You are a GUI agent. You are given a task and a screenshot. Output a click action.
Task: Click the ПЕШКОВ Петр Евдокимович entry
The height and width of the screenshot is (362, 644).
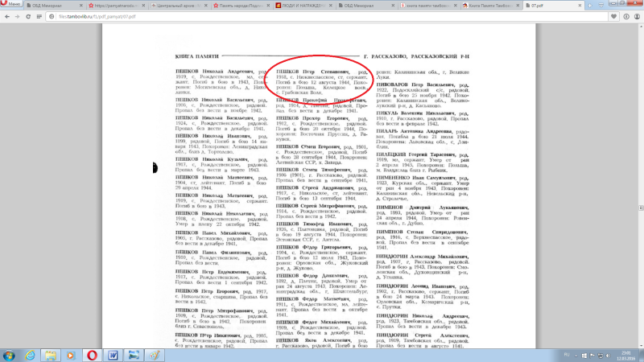pos(221,277)
